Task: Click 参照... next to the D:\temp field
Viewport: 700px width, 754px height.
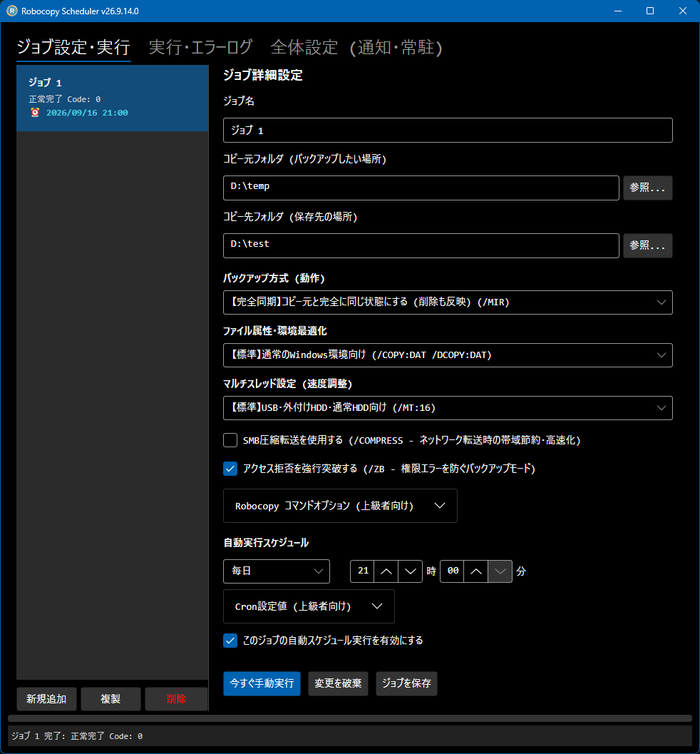Action: pos(648,188)
